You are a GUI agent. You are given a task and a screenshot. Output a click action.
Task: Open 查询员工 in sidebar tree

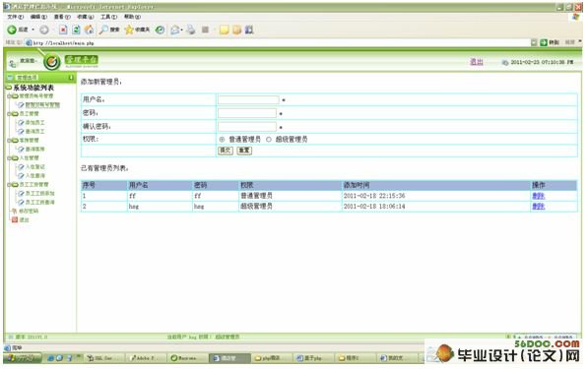click(34, 132)
